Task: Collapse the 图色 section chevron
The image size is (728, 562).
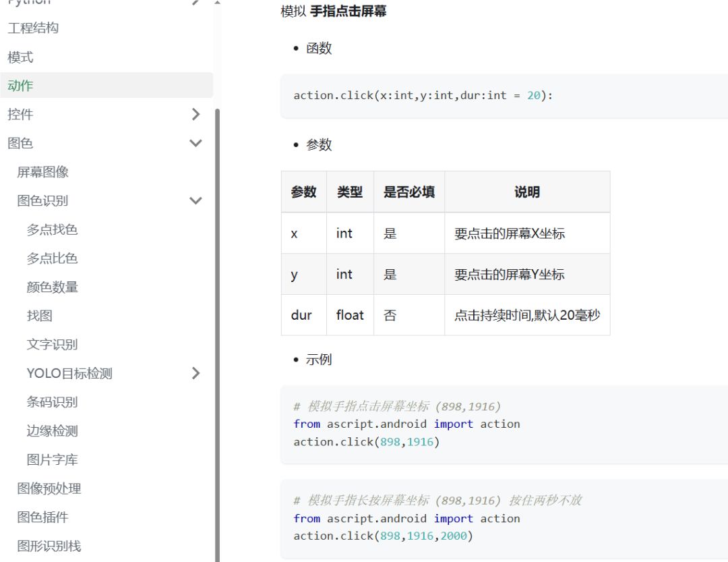Action: [x=196, y=143]
